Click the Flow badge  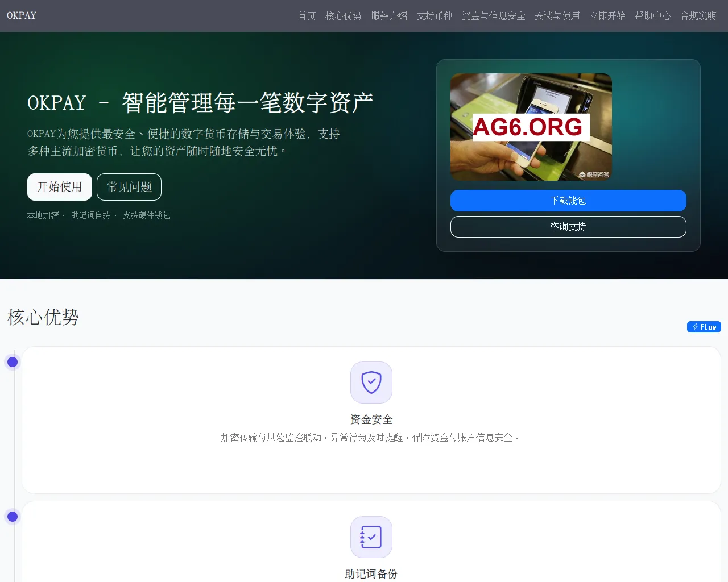704,327
